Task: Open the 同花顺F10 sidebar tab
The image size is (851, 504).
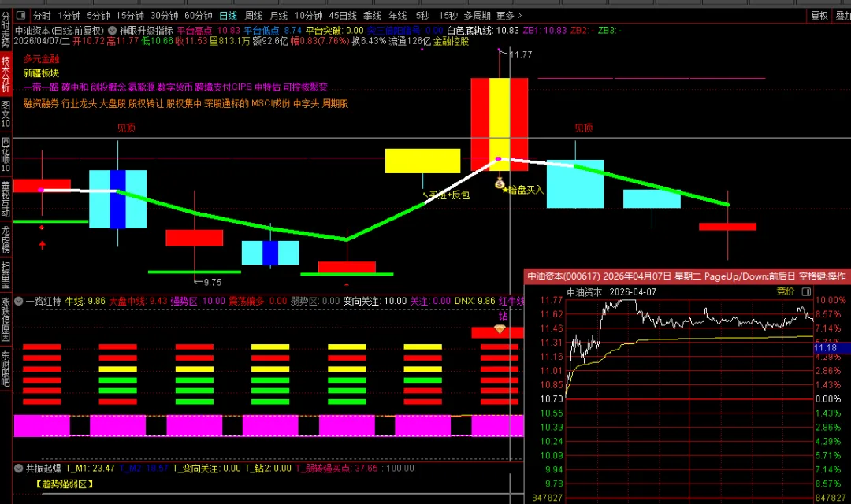Action: [6, 154]
